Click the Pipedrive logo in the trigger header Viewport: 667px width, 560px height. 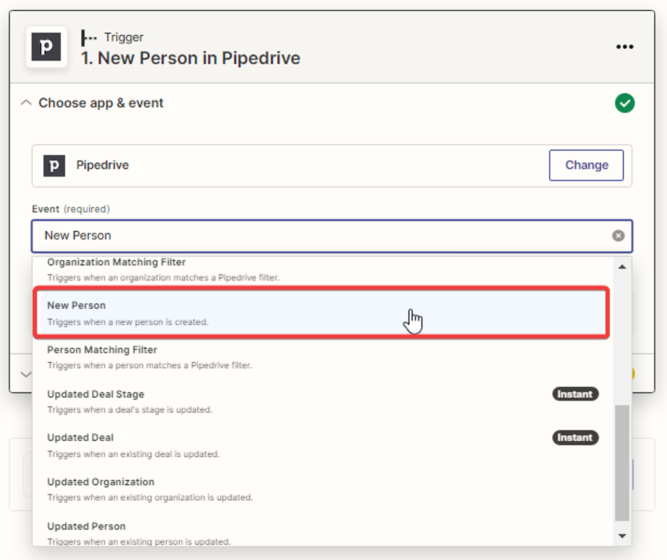46,48
